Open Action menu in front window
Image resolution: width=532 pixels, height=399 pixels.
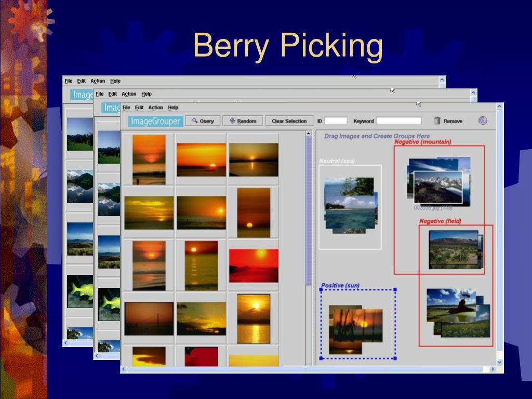tap(155, 108)
